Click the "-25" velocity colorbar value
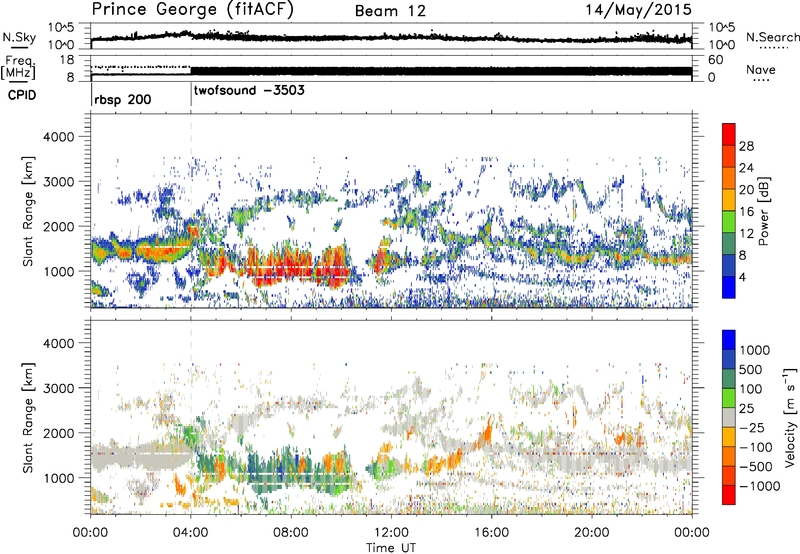 751,427
